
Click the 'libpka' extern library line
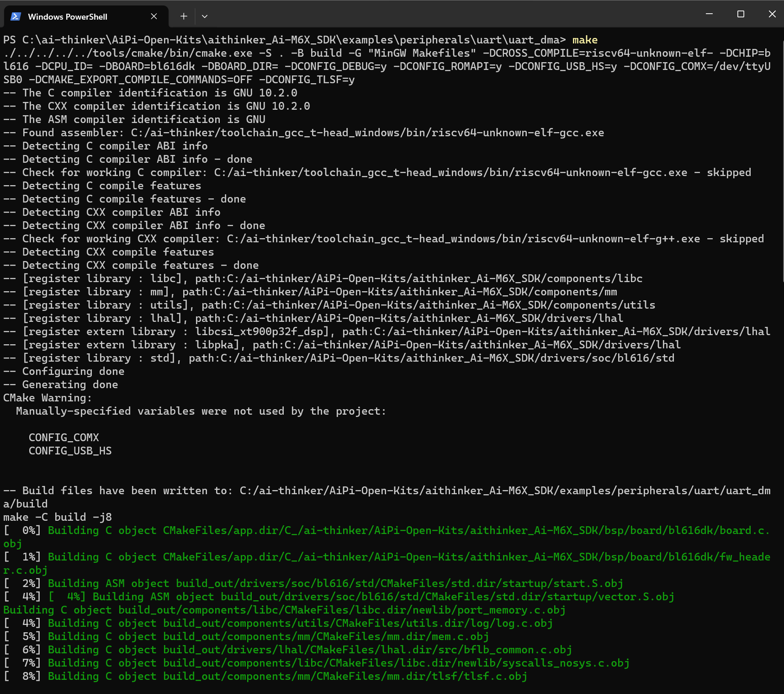[342, 345]
